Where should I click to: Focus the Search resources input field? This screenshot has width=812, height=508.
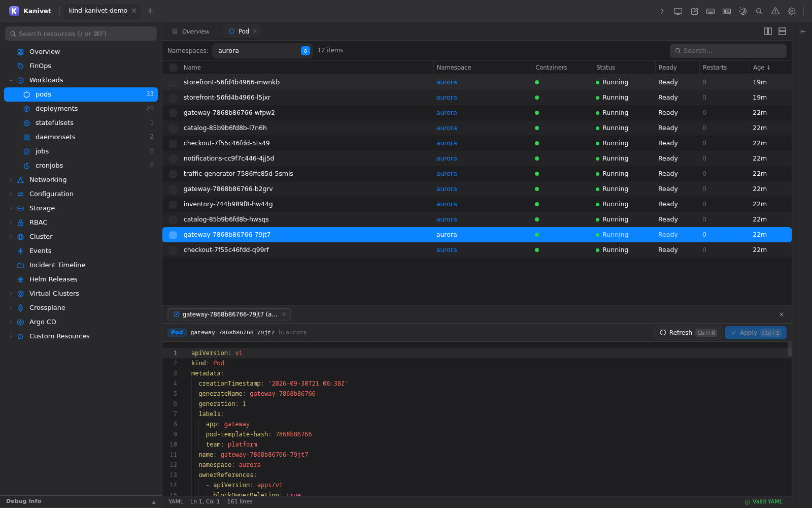click(x=81, y=34)
